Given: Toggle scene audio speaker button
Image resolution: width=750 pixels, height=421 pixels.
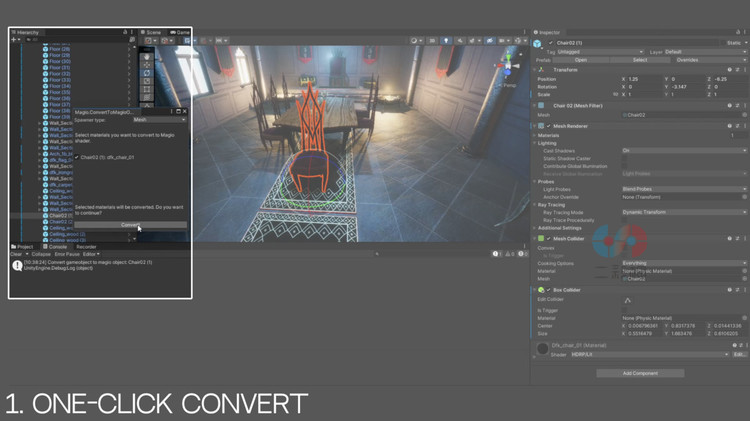Looking at the screenshot, I should tap(460, 41).
